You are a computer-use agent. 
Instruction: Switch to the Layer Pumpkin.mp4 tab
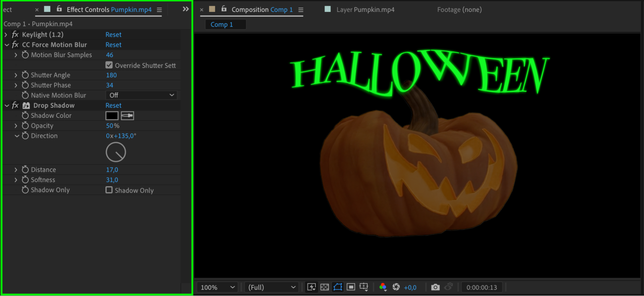click(365, 10)
